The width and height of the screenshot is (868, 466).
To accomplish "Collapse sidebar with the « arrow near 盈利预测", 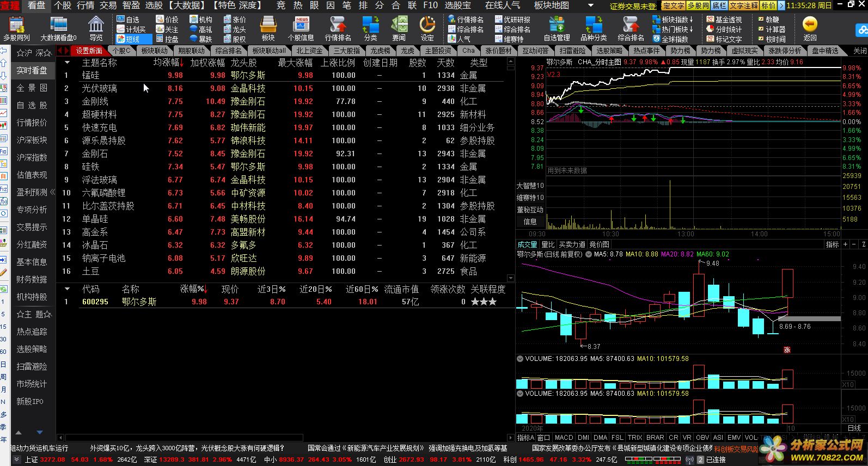I will (x=52, y=192).
